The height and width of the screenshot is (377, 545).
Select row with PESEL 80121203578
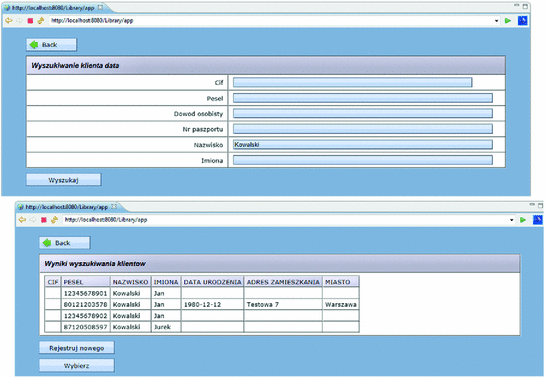(x=202, y=304)
